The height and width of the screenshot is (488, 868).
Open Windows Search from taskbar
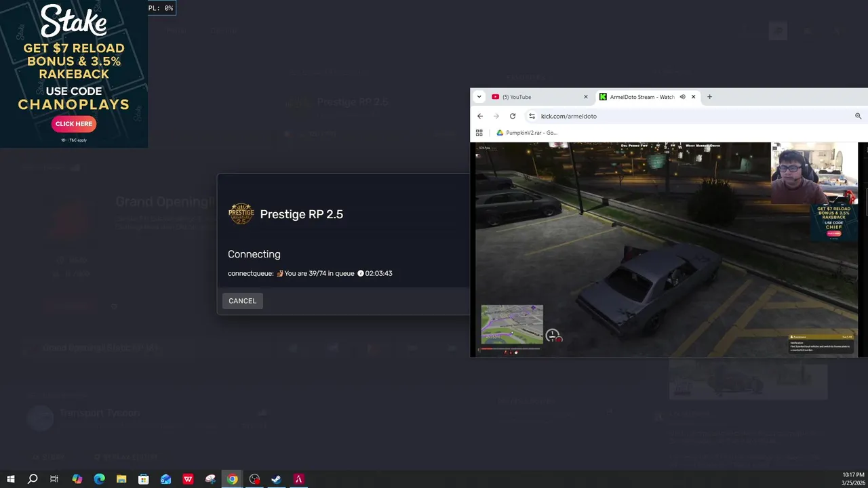pos(33,479)
